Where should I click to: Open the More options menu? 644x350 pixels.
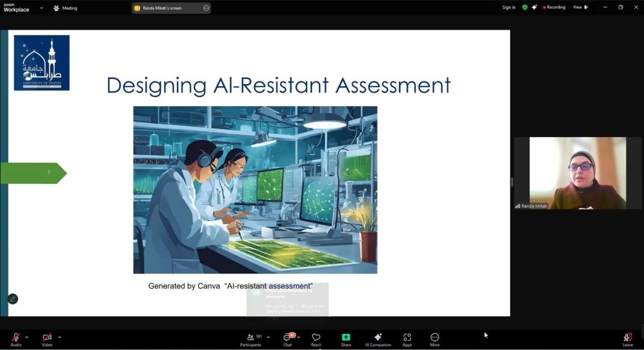coord(435,338)
